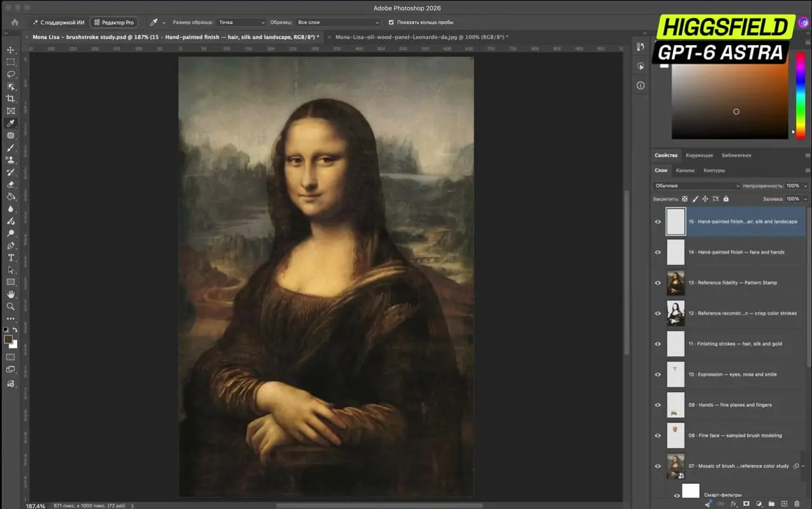Select the Pen tool

[11, 246]
